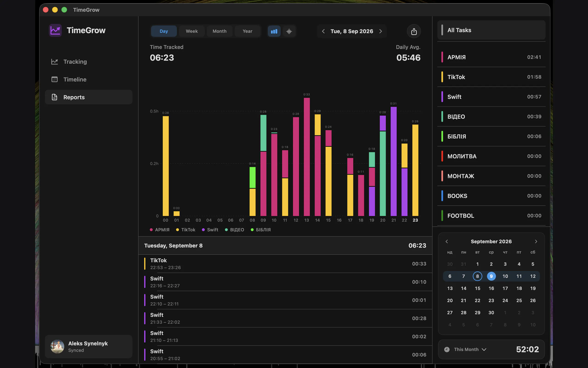The height and width of the screenshot is (368, 588).
Task: Open Swift 21:33 – 22:02 entry
Action: point(285,318)
